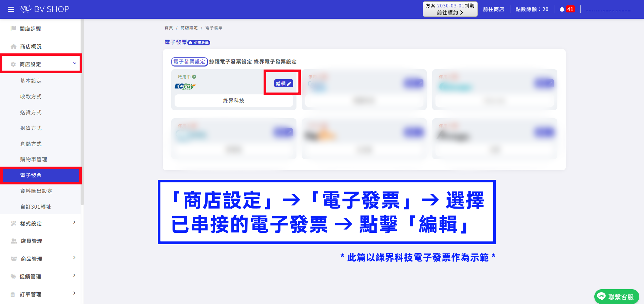The width and height of the screenshot is (644, 304).
Task: Select 電子發票 in sidebar
Action: [x=40, y=175]
